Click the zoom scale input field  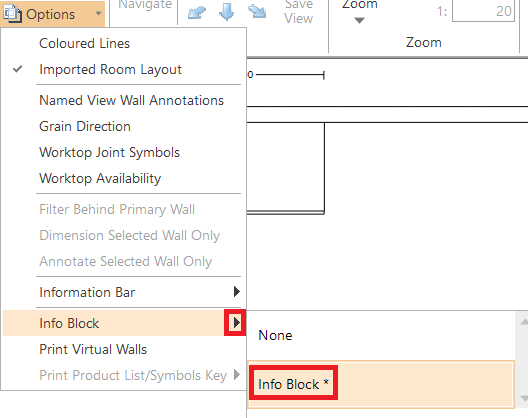click(x=483, y=11)
